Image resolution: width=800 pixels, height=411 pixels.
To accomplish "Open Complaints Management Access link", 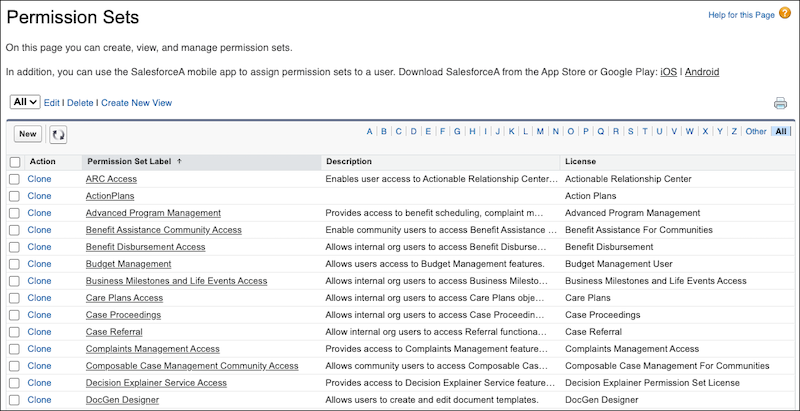I will pyautogui.click(x=153, y=349).
